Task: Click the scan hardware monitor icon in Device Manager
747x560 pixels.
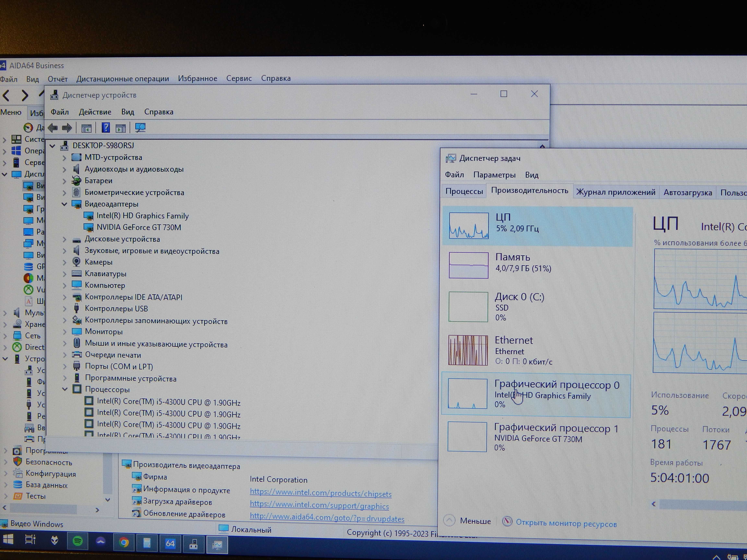Action: 140,128
